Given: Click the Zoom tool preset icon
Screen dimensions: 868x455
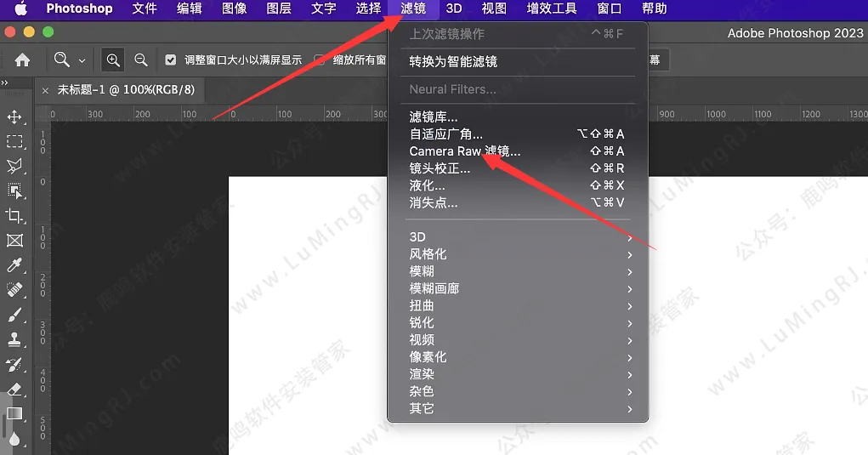Looking at the screenshot, I should pos(61,60).
